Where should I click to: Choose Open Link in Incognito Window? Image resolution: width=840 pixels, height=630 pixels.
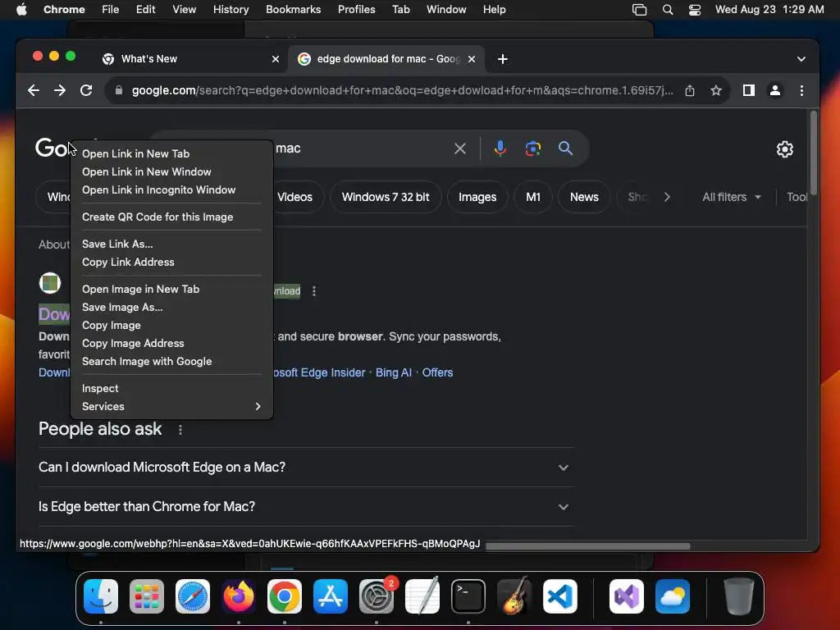(171, 190)
